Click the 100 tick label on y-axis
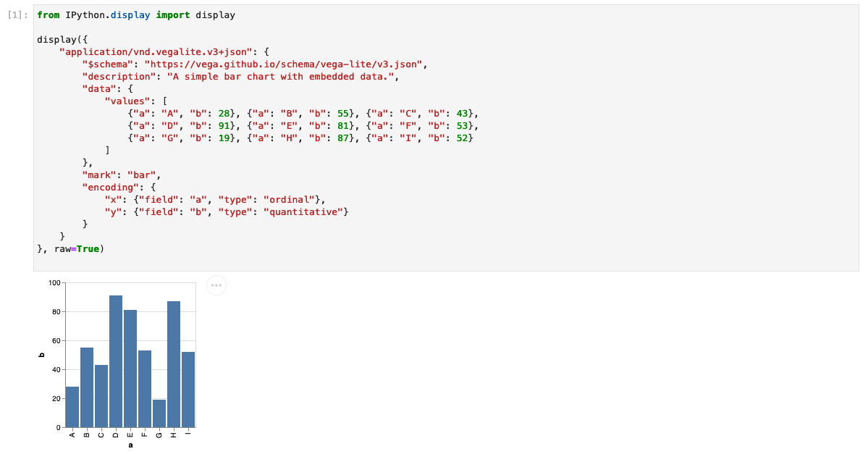 click(54, 283)
